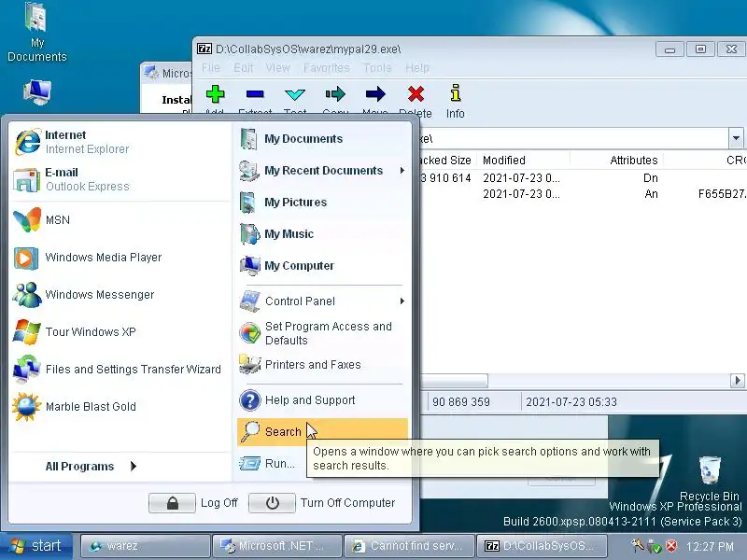Screen dimensions: 747x560
Task: Launch MSN from the Start menu
Action: pyautogui.click(x=120, y=220)
